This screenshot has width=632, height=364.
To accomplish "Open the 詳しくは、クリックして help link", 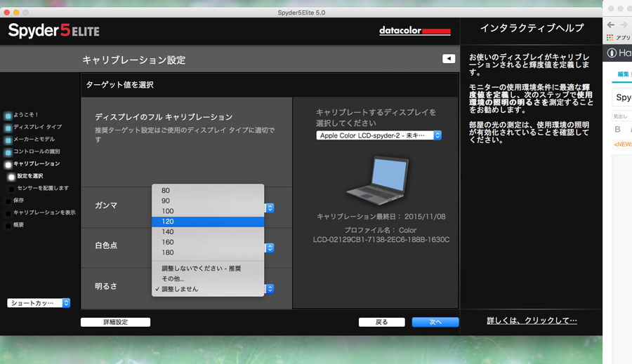I will tap(532, 321).
